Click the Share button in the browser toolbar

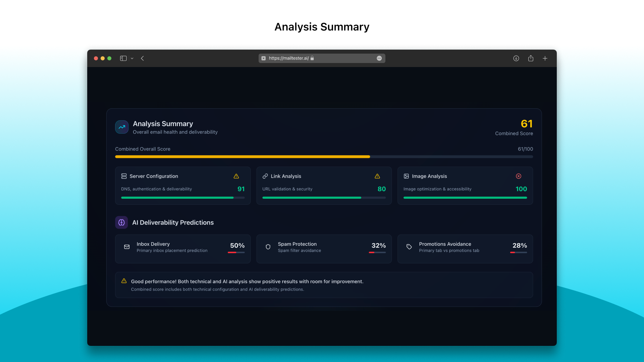[x=531, y=58]
